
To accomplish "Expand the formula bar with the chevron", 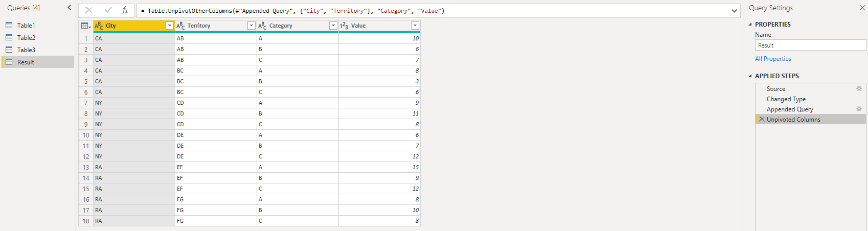I will 734,11.
